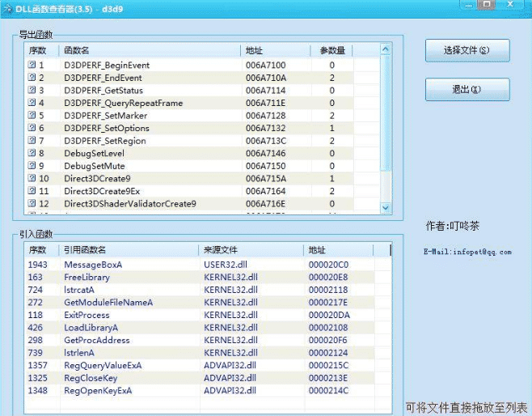Viewport: 532px width, 416px height.
Task: Click USER32.dll source file cell
Action: (226, 265)
